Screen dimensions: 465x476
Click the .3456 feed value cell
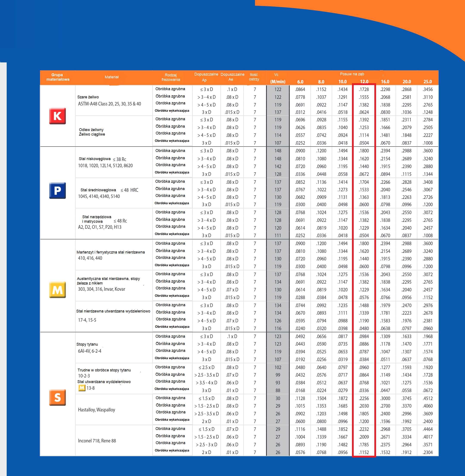tap(428, 89)
